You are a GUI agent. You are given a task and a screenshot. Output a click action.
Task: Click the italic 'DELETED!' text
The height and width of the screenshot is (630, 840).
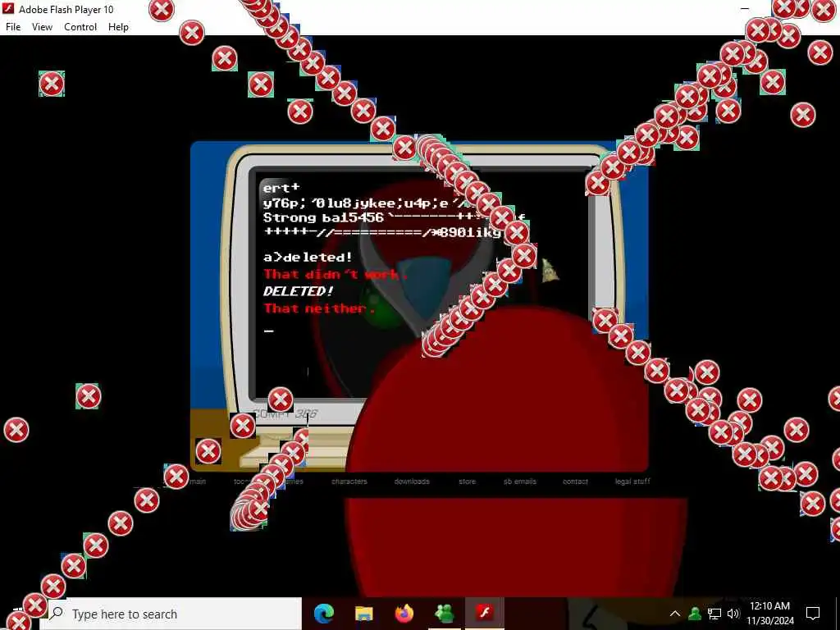pos(298,291)
